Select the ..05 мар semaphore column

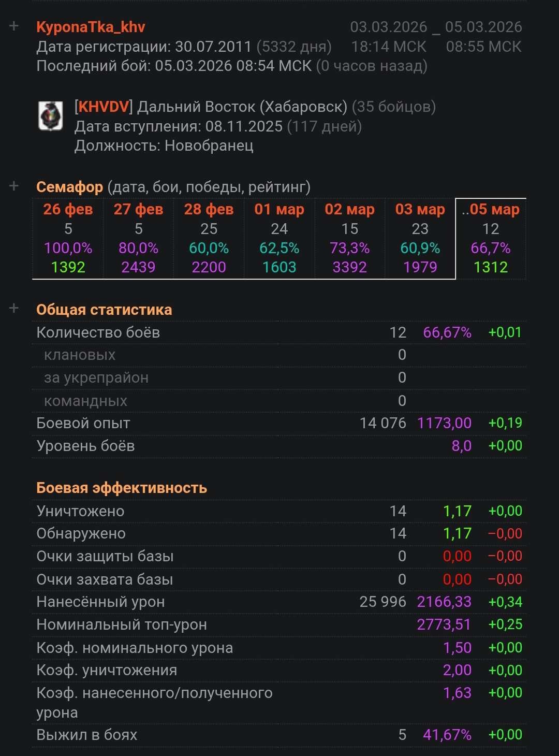pyautogui.click(x=491, y=238)
